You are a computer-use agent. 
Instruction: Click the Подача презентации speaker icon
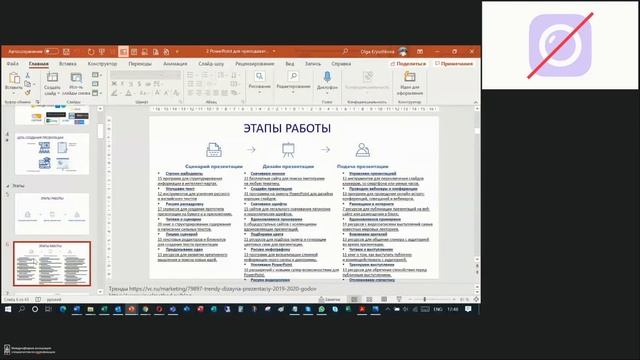pos(362,150)
